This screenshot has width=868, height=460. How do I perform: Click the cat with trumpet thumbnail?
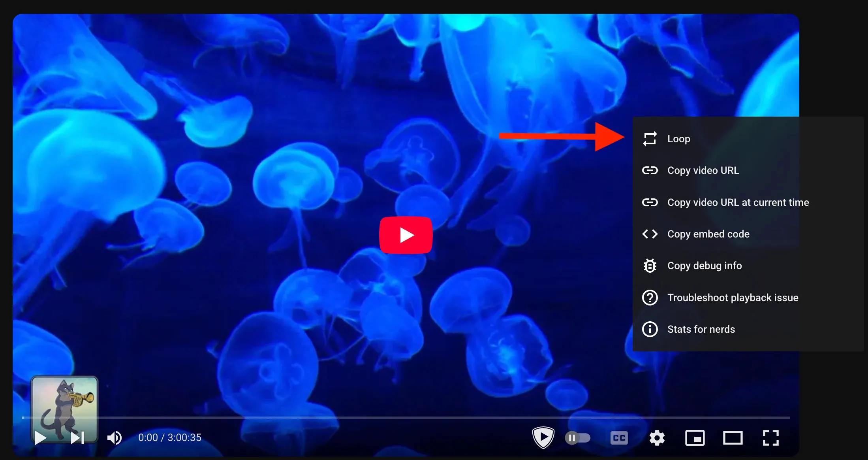click(64, 409)
